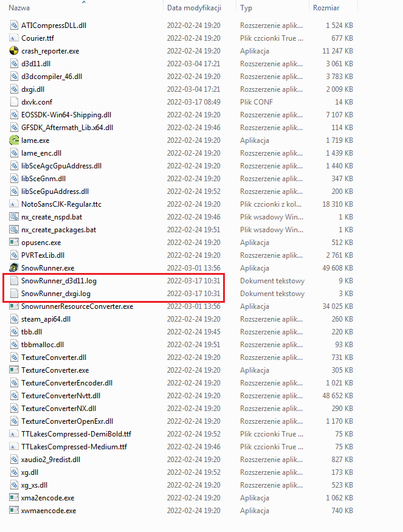The image size is (403, 532).
Task: Click the opusenc.exe application icon
Action: (14, 242)
